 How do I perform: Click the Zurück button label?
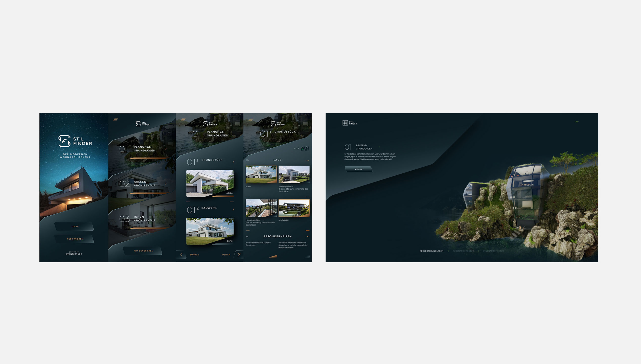click(x=194, y=255)
